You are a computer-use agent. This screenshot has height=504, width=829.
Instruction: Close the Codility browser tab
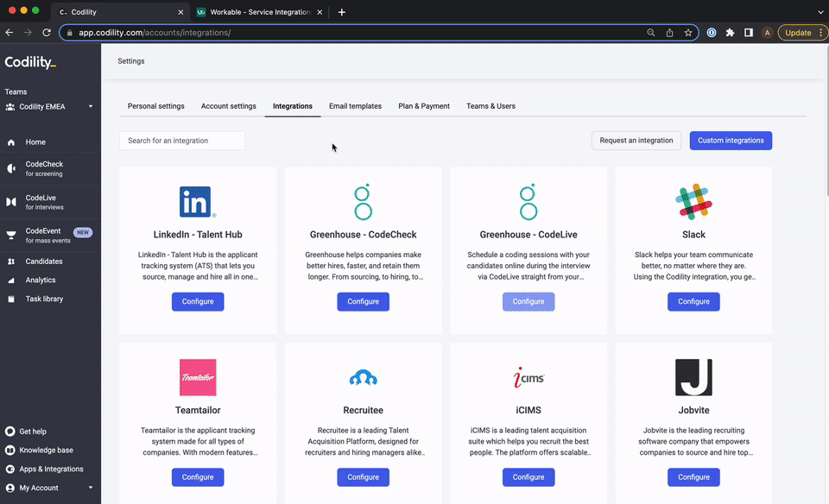180,12
